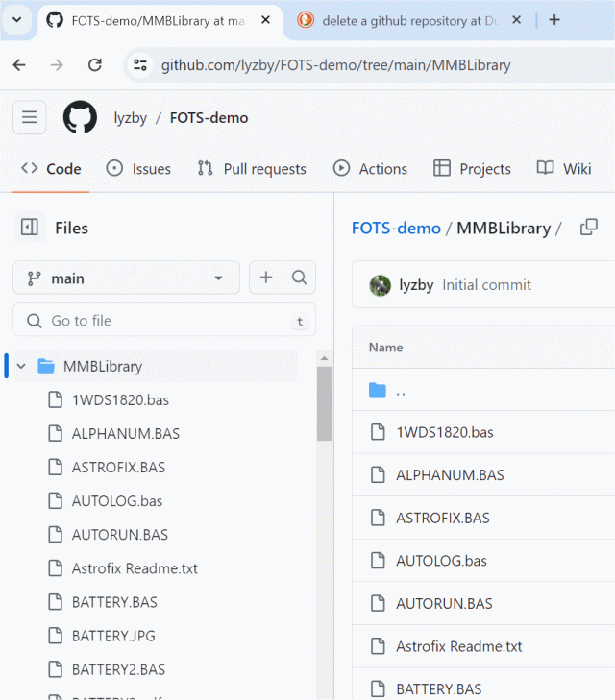
Task: Click lyzby avatar in commit row
Action: tap(381, 285)
